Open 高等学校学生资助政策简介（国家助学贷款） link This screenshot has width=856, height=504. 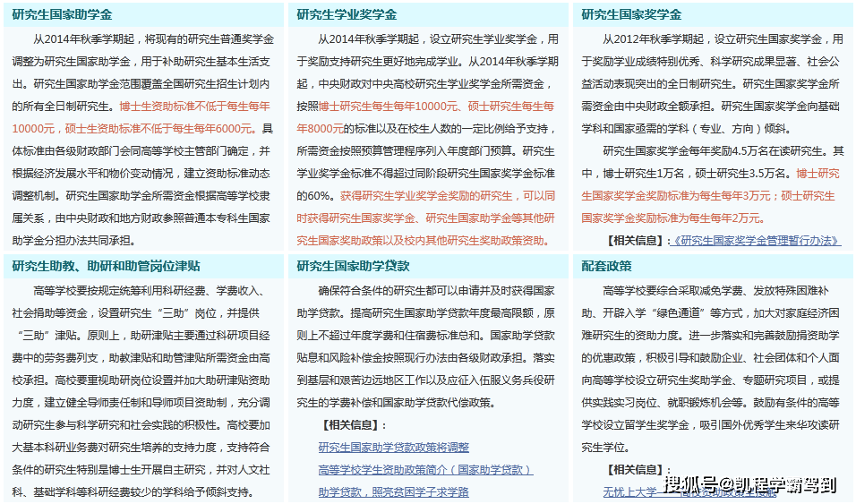click(x=425, y=469)
